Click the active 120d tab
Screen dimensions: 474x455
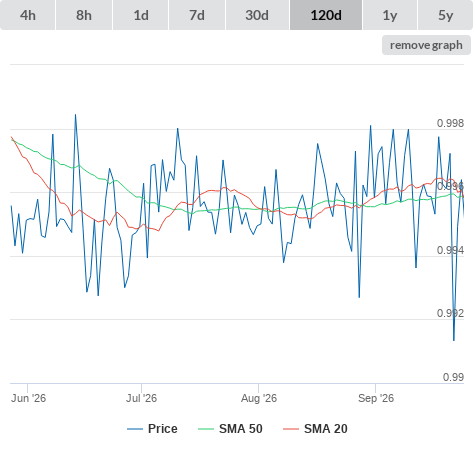coord(326,15)
